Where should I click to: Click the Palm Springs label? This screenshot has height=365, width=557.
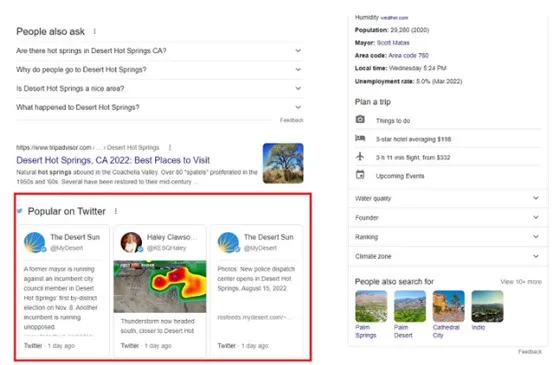(x=366, y=331)
